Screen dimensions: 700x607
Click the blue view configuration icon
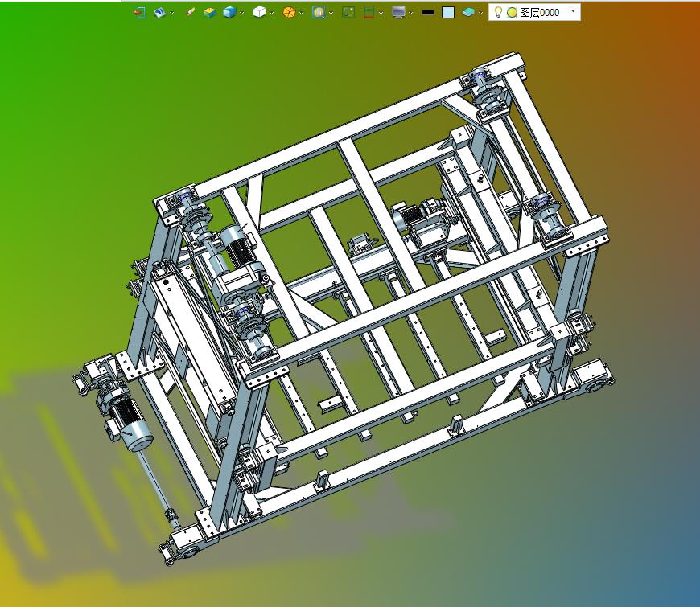coord(159,13)
